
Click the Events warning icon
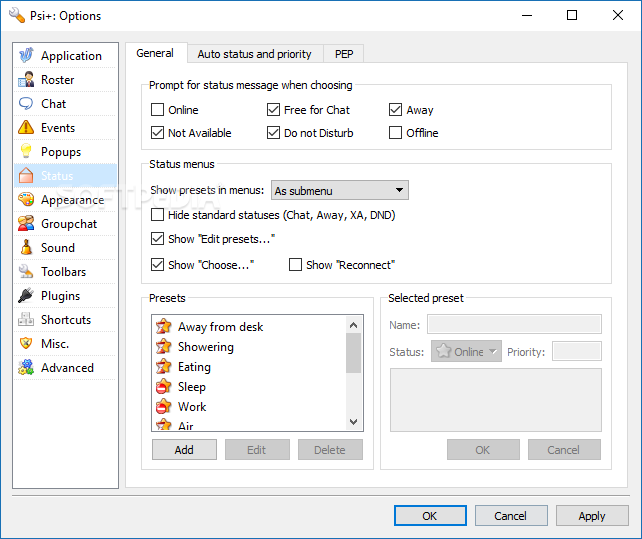coord(26,128)
